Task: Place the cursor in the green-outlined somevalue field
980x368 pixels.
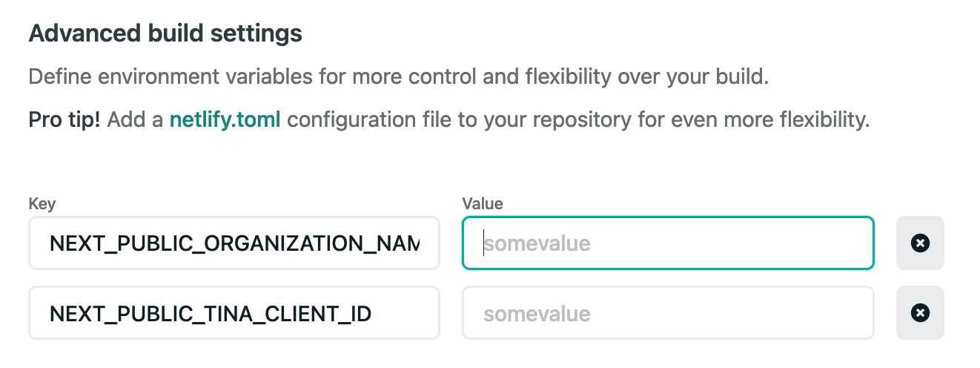Action: 668,243
